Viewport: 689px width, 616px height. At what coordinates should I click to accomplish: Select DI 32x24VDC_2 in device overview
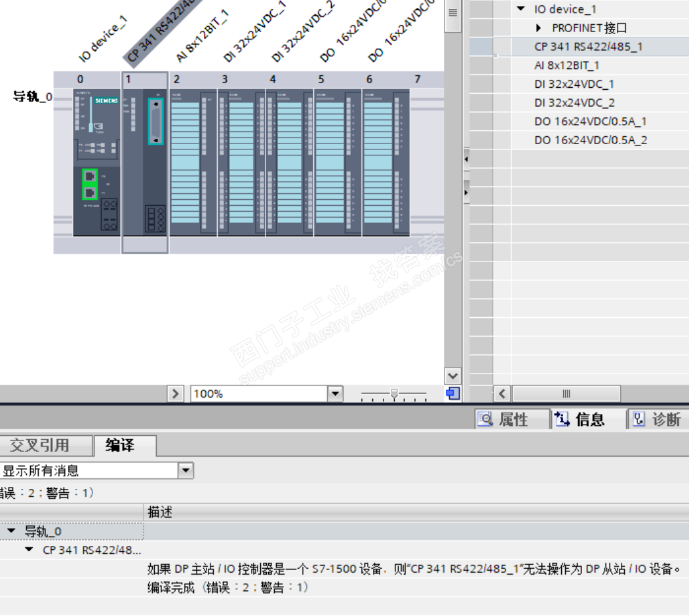pyautogui.click(x=574, y=103)
